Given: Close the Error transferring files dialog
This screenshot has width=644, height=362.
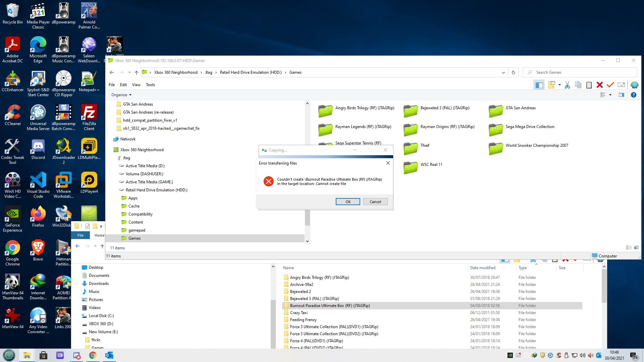Looking at the screenshot, I should pos(388,163).
